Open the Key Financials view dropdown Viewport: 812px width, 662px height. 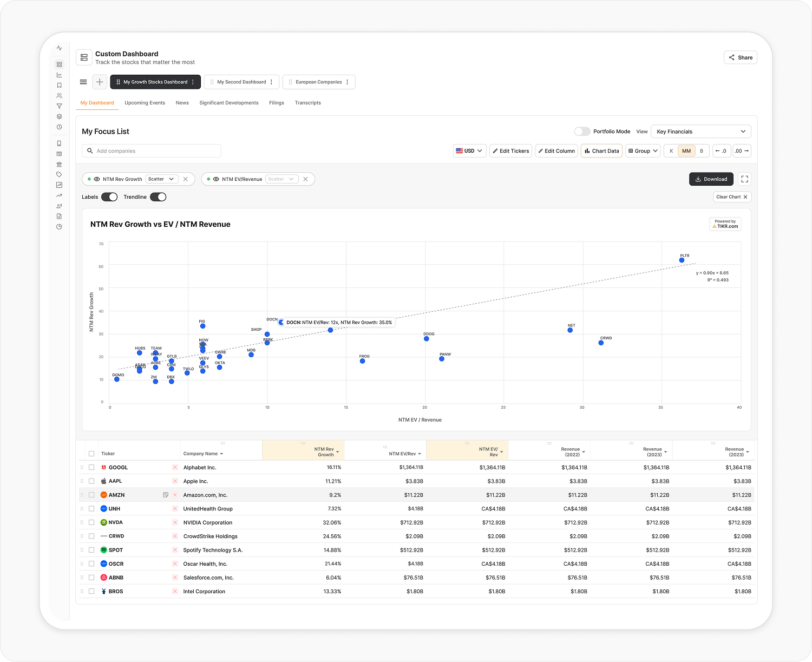pyautogui.click(x=701, y=132)
